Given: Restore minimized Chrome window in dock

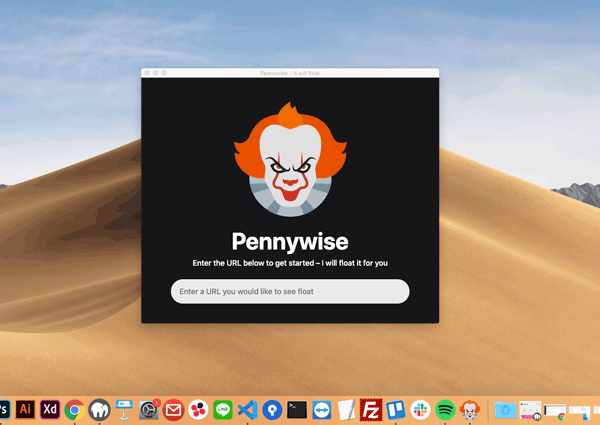Looking at the screenshot, I should (555, 412).
